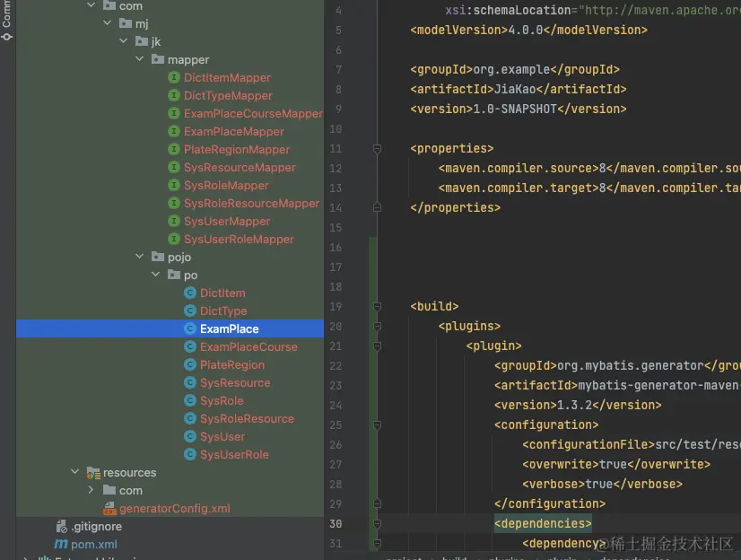Collapse the pojo package node
Image resolution: width=741 pixels, height=560 pixels.
[139, 256]
